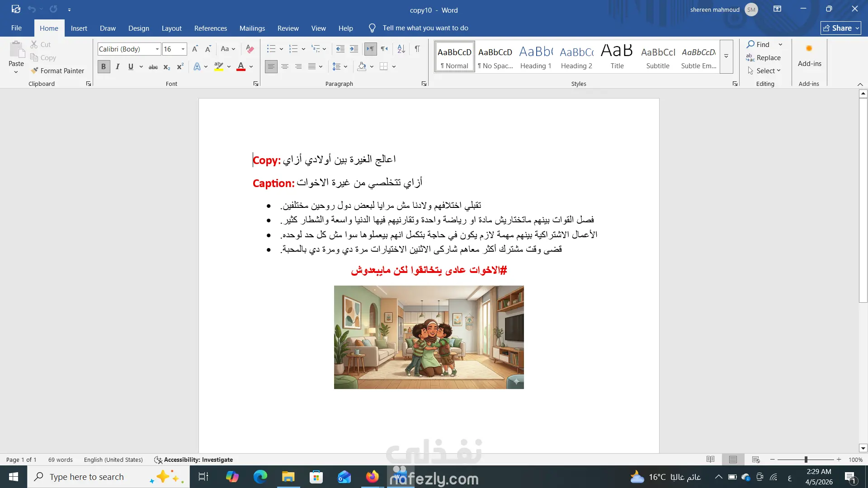The width and height of the screenshot is (868, 488).
Task: Clear all formatting with eraser icon
Action: pyautogui.click(x=250, y=49)
